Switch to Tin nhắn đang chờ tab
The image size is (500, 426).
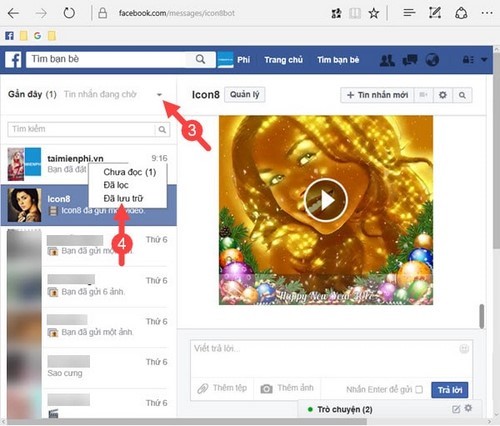coord(100,94)
